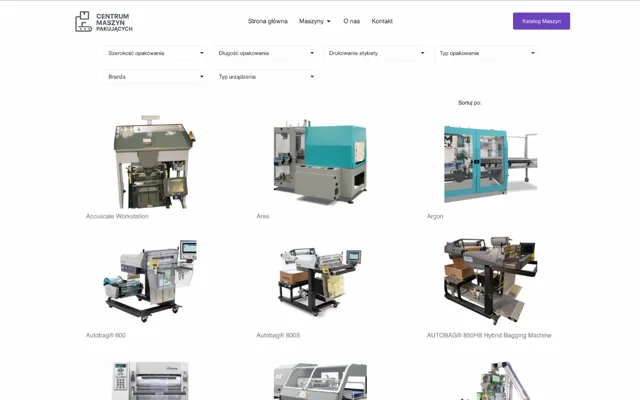Open the AUTOBAG 850HB Hybrid machine image
Viewport: 640px width, 400px height.
(491, 280)
